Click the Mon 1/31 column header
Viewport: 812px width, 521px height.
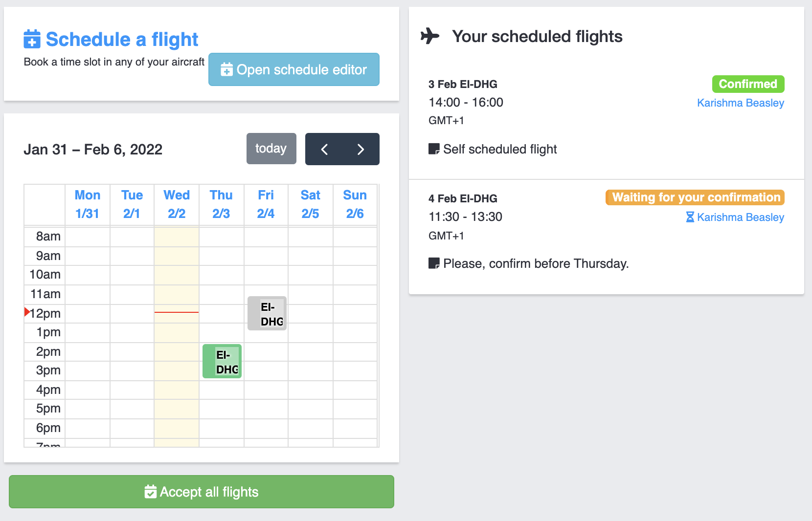point(88,204)
